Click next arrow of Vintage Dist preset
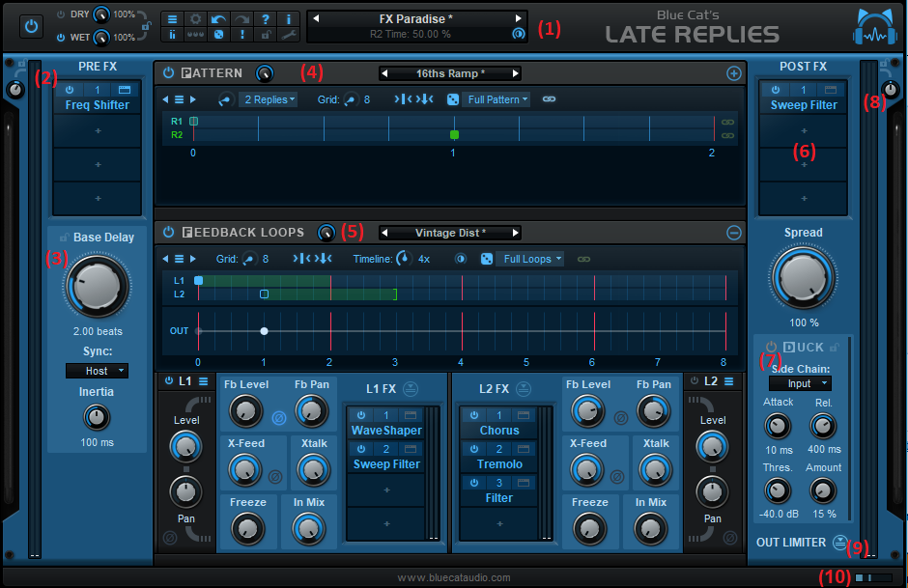Viewport: 908px width, 588px height. click(515, 233)
